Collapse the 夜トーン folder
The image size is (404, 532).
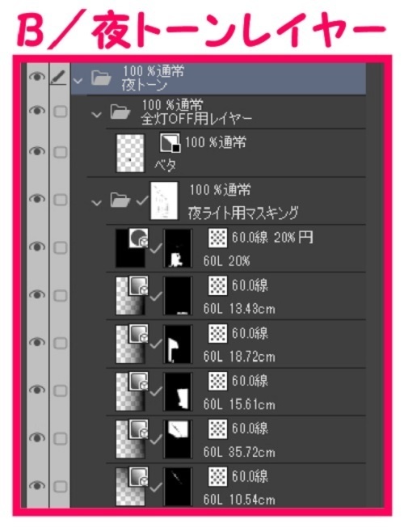point(78,81)
